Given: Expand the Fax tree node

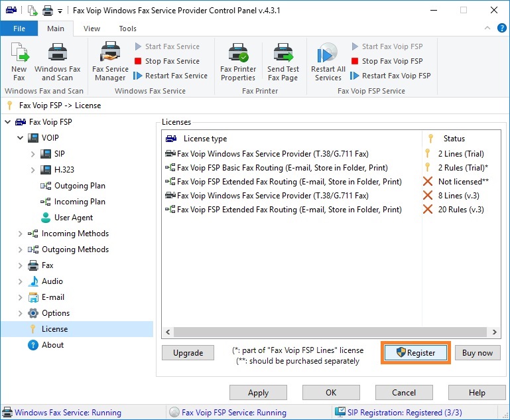Looking at the screenshot, I should click(x=20, y=265).
